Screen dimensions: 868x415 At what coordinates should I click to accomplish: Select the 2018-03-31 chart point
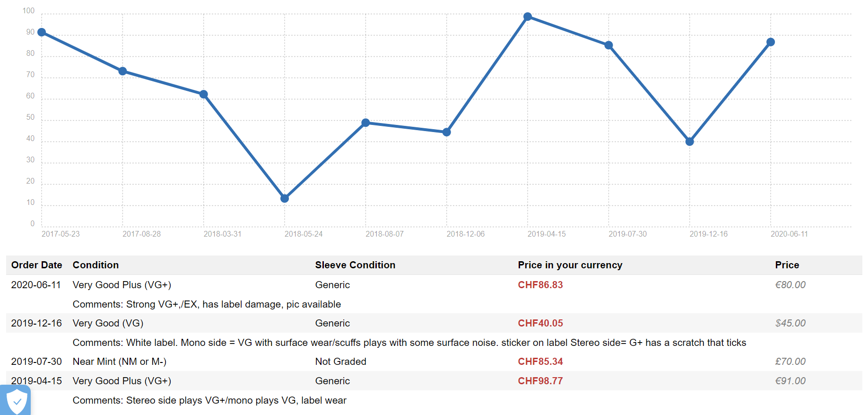[x=204, y=94]
